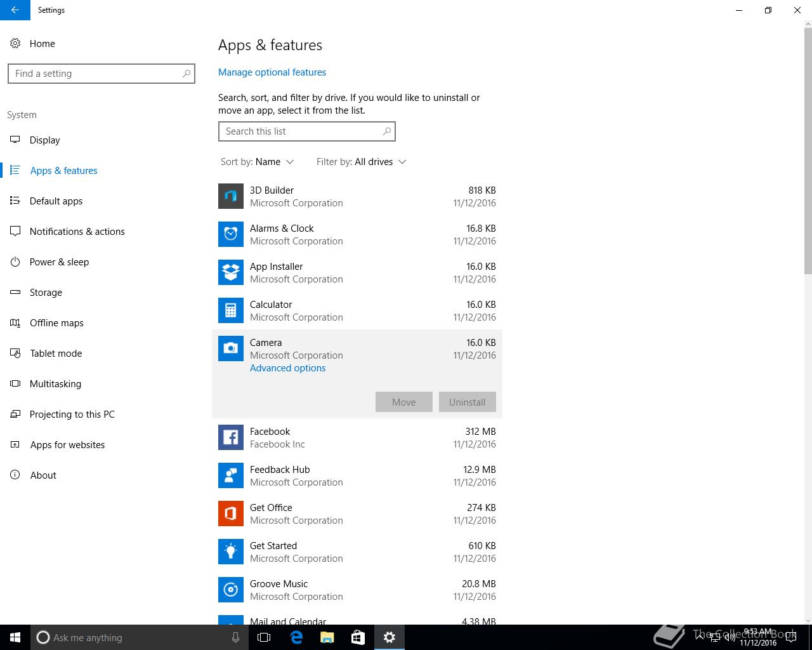
Task: Show hidden icons in the system tray
Action: [x=699, y=637]
